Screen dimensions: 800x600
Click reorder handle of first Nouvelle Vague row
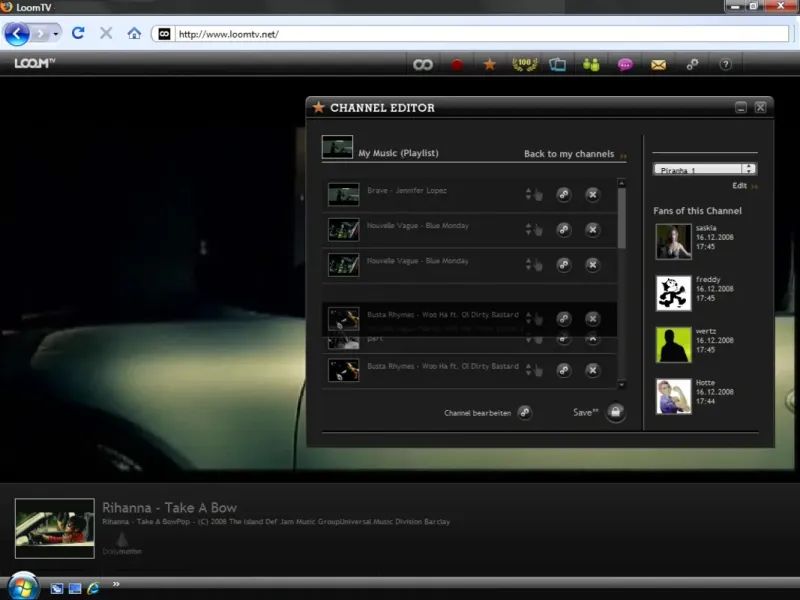[x=534, y=230]
